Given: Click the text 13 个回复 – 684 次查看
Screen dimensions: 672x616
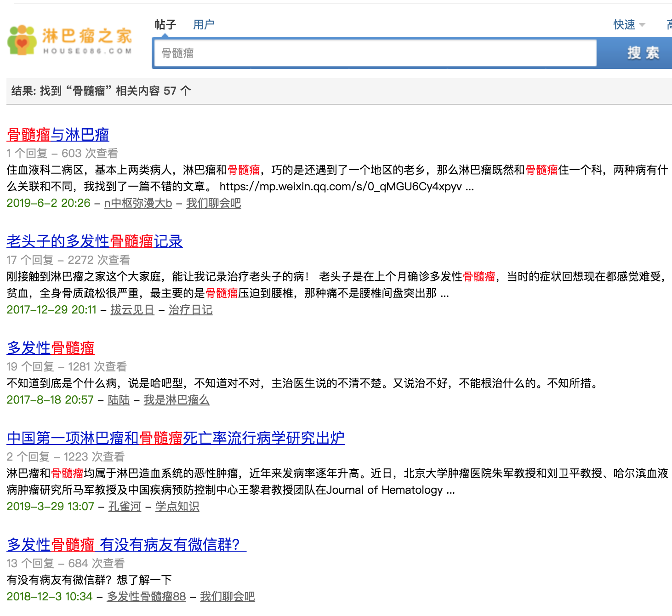Looking at the screenshot, I should pyautogui.click(x=65, y=564).
